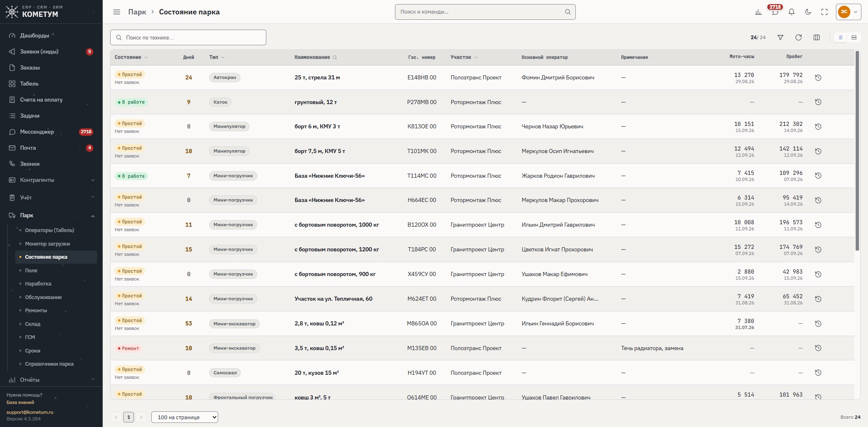Toggle the sidebar hamburger menu

click(117, 12)
